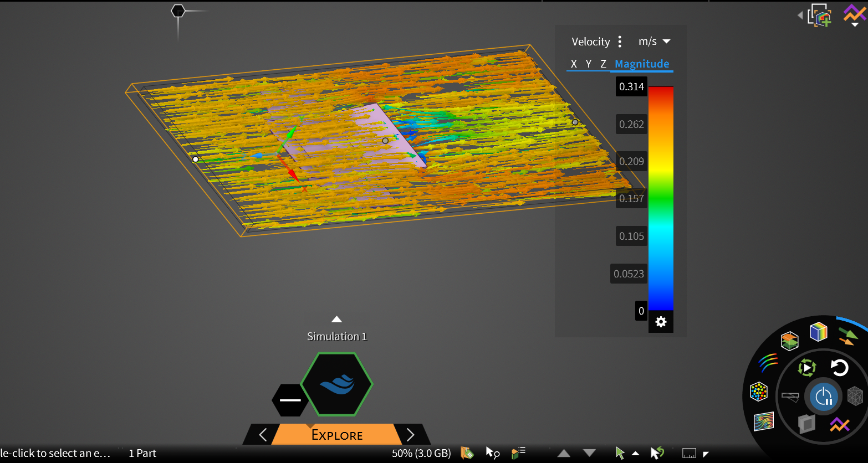Click the gray point handle at domain right side

[575, 122]
